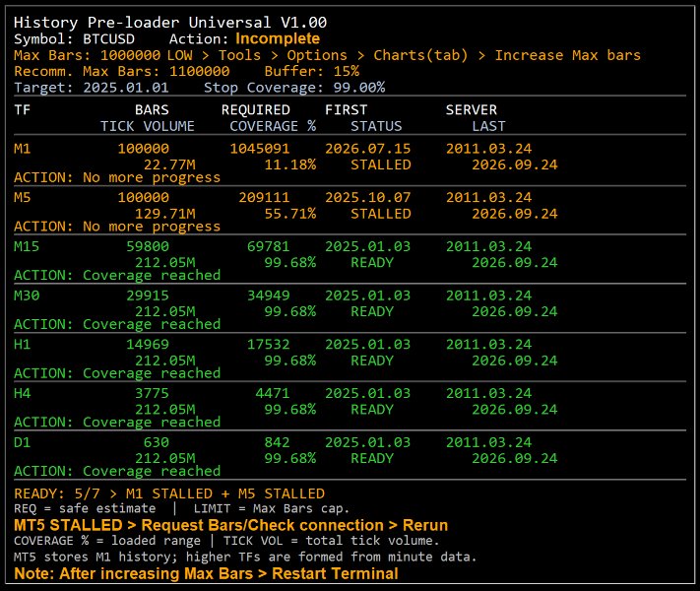700x591 pixels.
Task: Click 'ACTION: No more progress' under M1
Action: pos(117,177)
